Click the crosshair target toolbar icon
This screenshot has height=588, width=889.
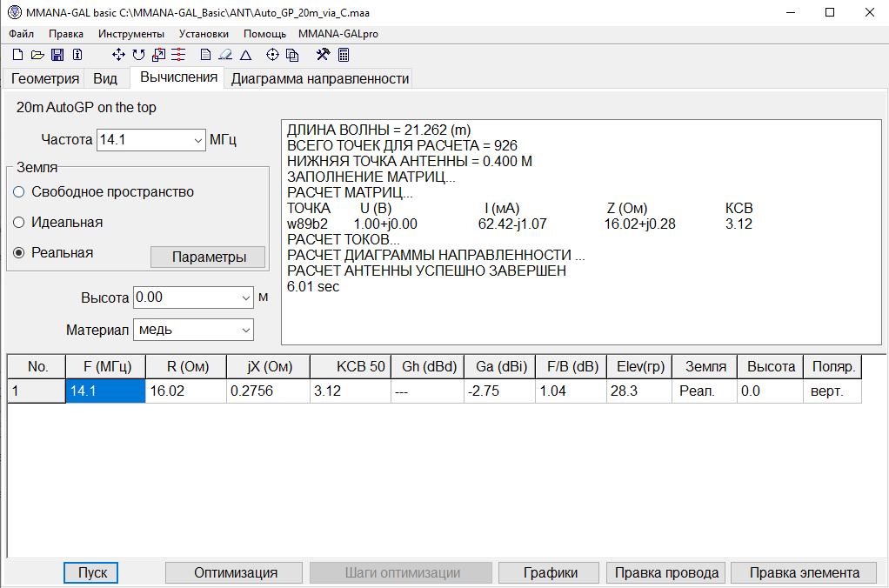coord(273,55)
